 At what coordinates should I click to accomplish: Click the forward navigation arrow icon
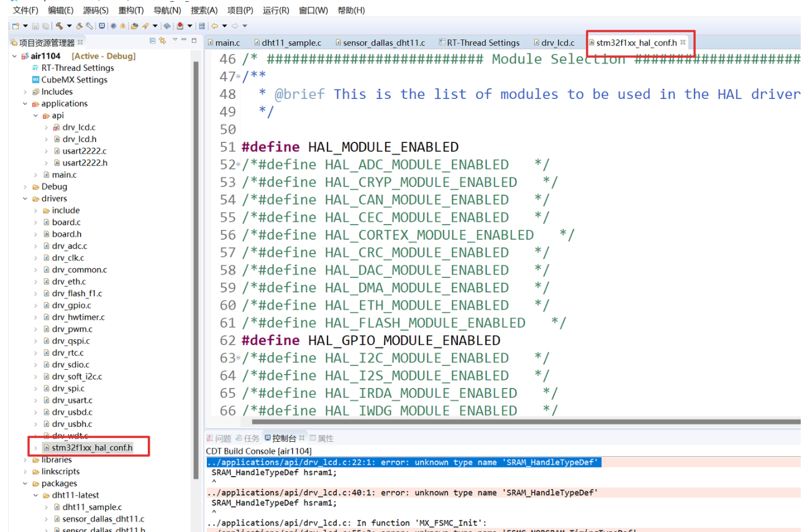point(235,26)
